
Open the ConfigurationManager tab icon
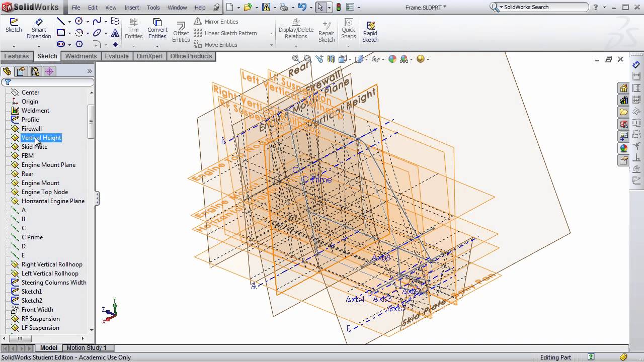35,71
